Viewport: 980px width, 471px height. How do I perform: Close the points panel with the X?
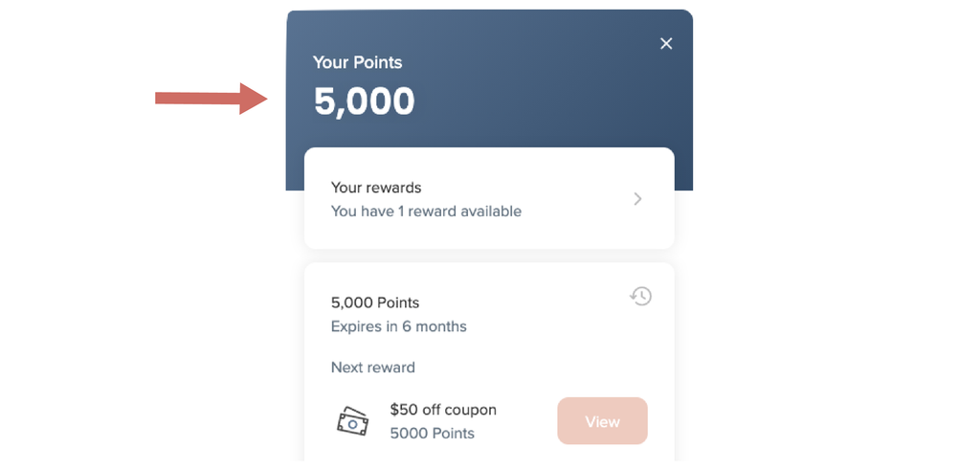point(666,43)
